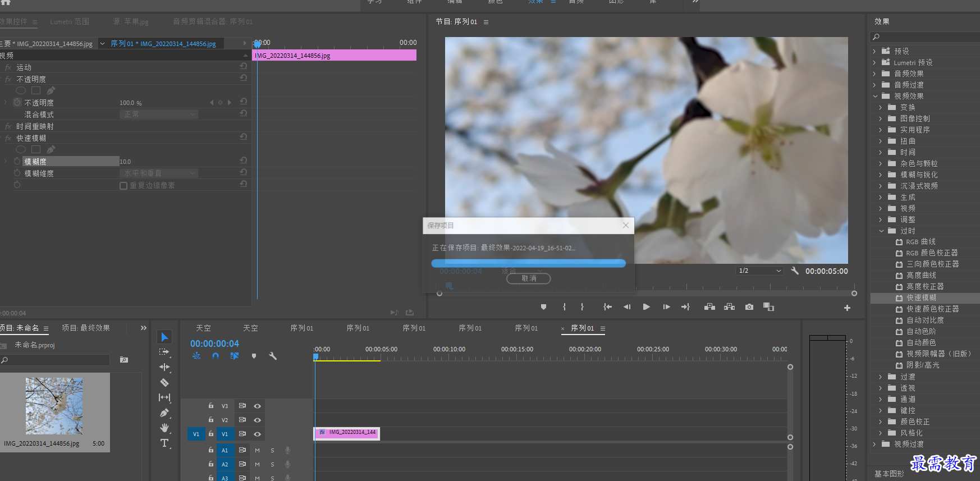Mute the A1 audio track

[x=257, y=450]
